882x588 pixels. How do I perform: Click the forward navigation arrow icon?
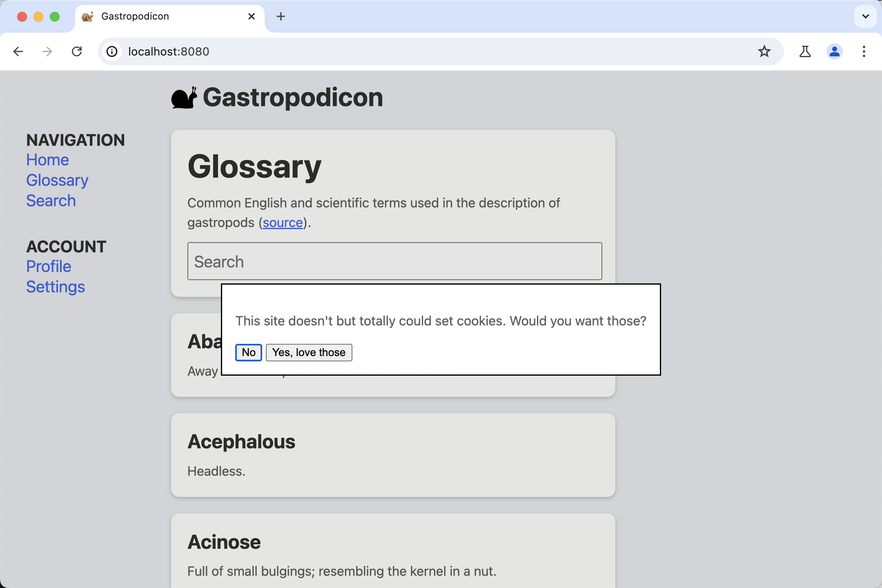(x=47, y=51)
